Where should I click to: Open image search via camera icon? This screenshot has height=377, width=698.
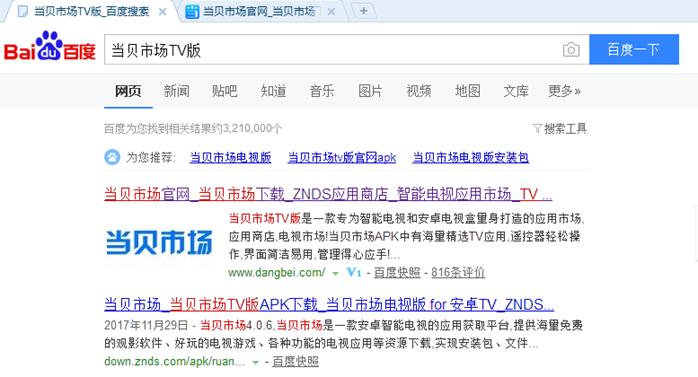pyautogui.click(x=571, y=50)
